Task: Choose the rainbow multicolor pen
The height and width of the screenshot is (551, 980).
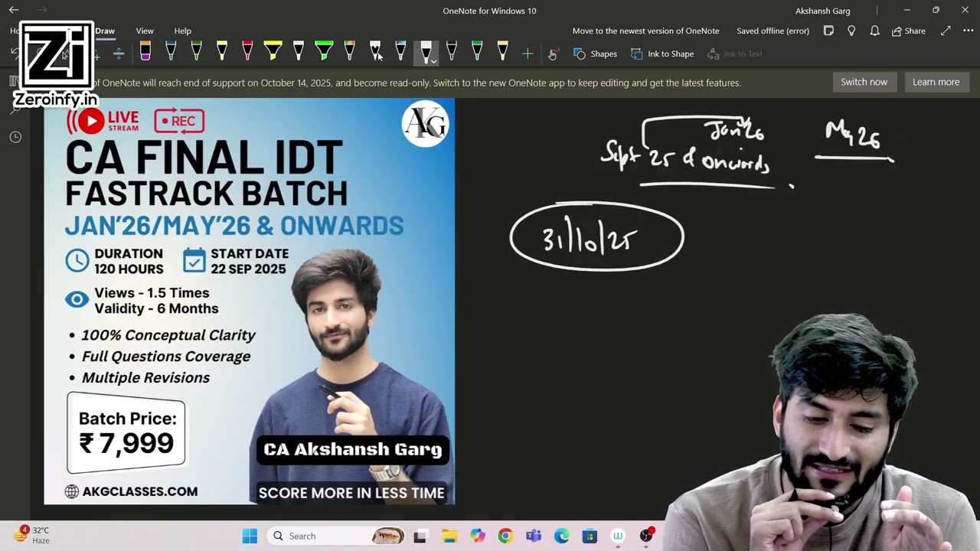Action: point(349,52)
